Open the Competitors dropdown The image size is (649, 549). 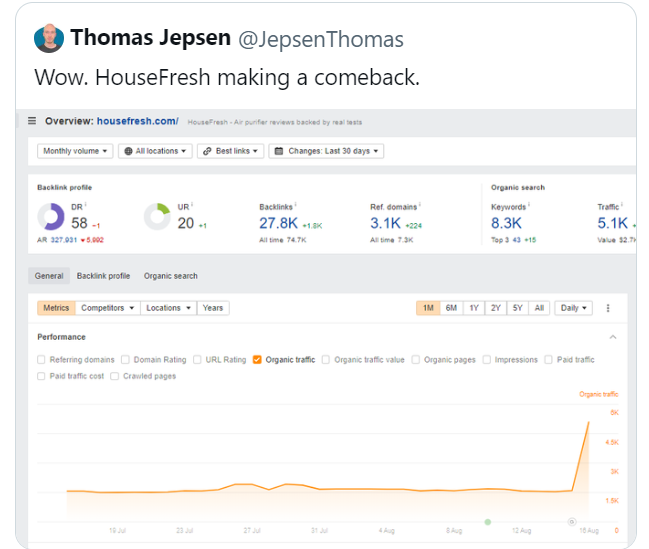(x=107, y=308)
